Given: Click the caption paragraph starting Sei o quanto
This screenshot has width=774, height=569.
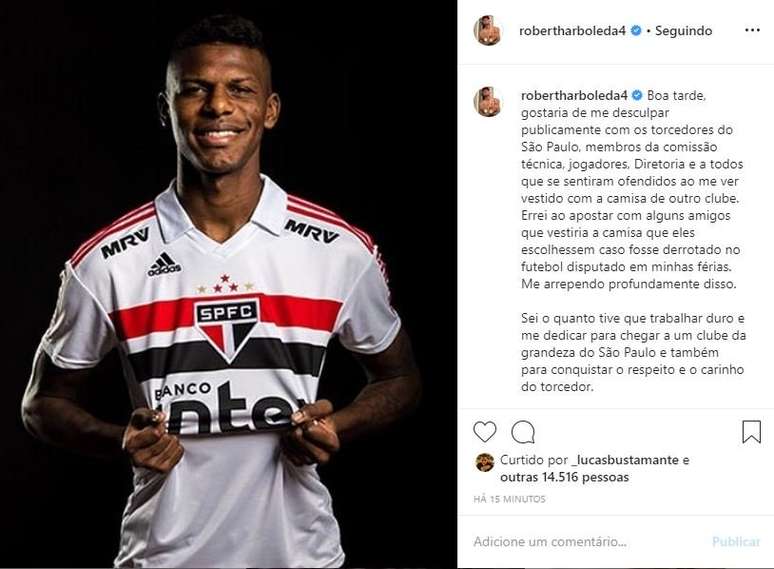Looking at the screenshot, I should [633, 352].
